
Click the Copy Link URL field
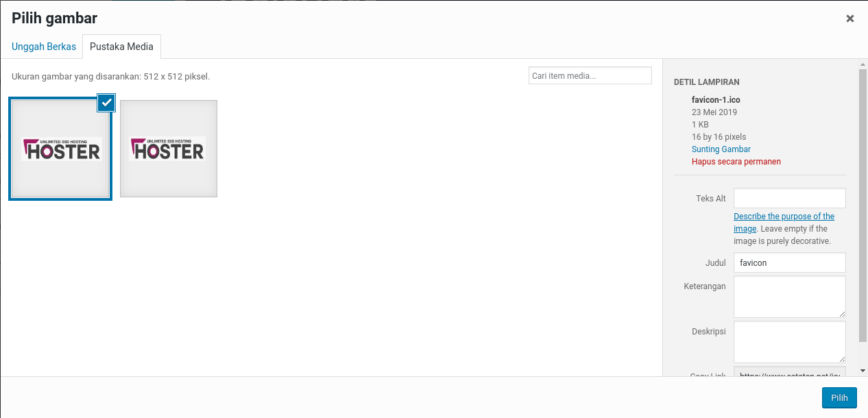pyautogui.click(x=789, y=372)
